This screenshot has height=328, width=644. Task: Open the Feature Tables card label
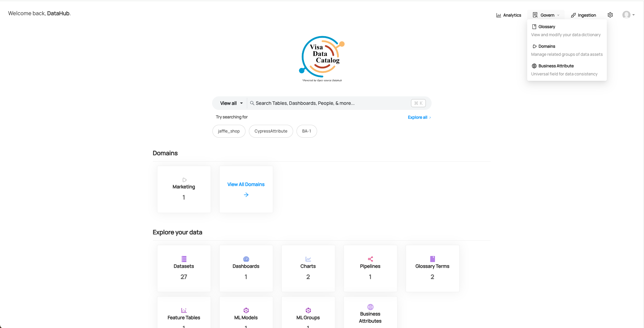click(184, 318)
